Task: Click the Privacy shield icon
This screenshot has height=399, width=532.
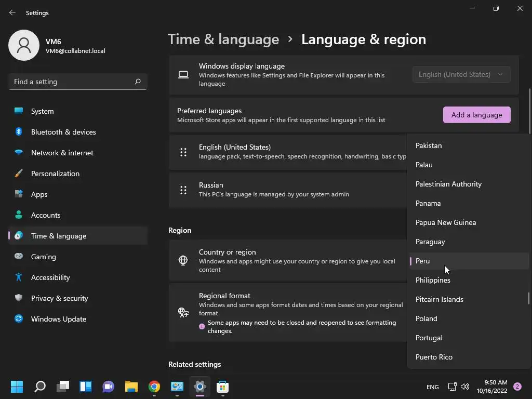Action: 19,298
